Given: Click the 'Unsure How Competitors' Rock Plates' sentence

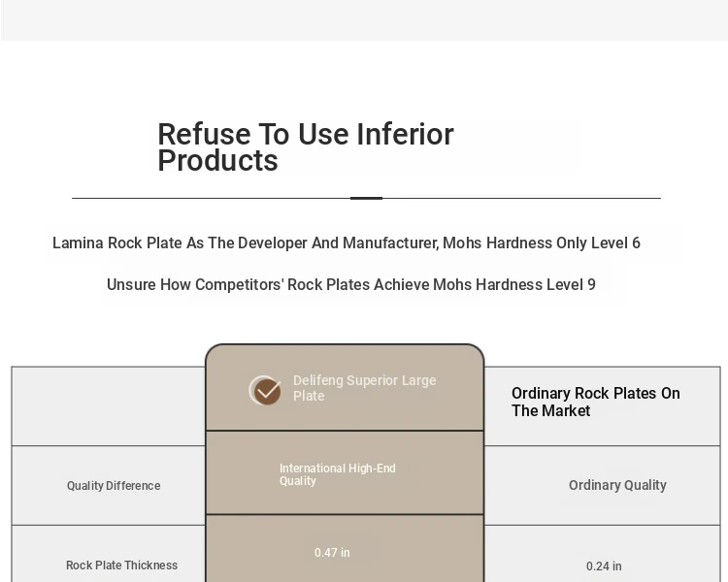Looking at the screenshot, I should tap(351, 284).
